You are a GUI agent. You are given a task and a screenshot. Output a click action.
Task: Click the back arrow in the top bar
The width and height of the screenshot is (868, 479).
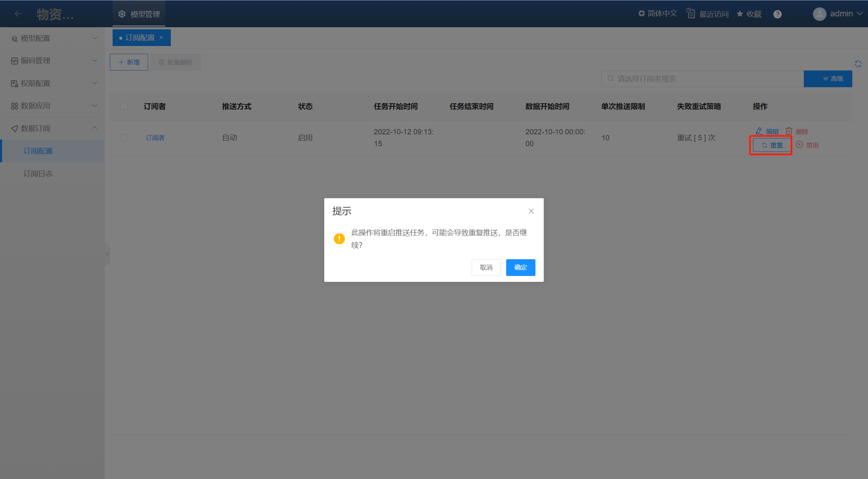(x=18, y=14)
